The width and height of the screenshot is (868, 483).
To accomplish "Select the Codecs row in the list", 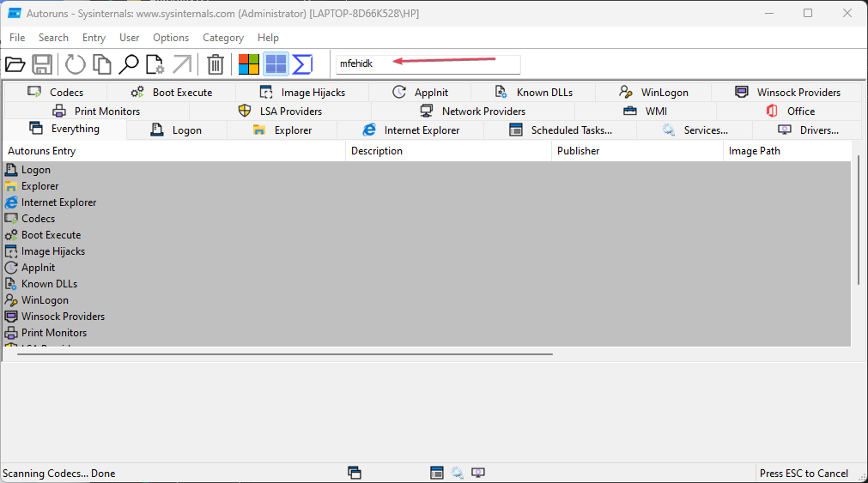I will pyautogui.click(x=427, y=219).
